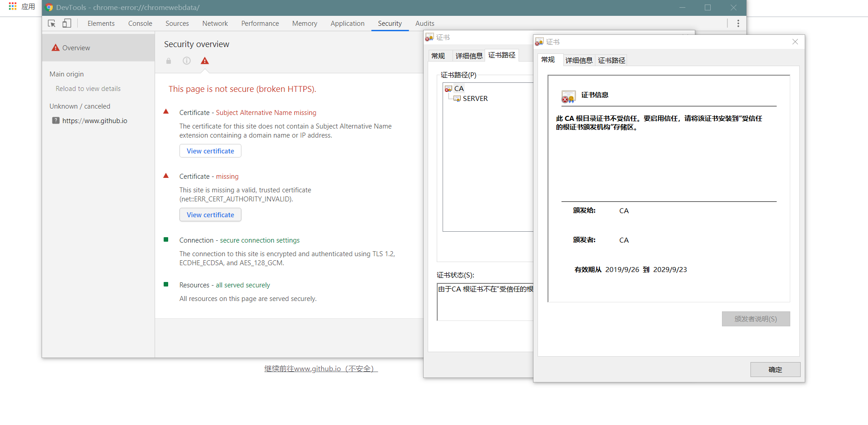Switch to the Console tab
The width and height of the screenshot is (868, 425).
(x=140, y=24)
